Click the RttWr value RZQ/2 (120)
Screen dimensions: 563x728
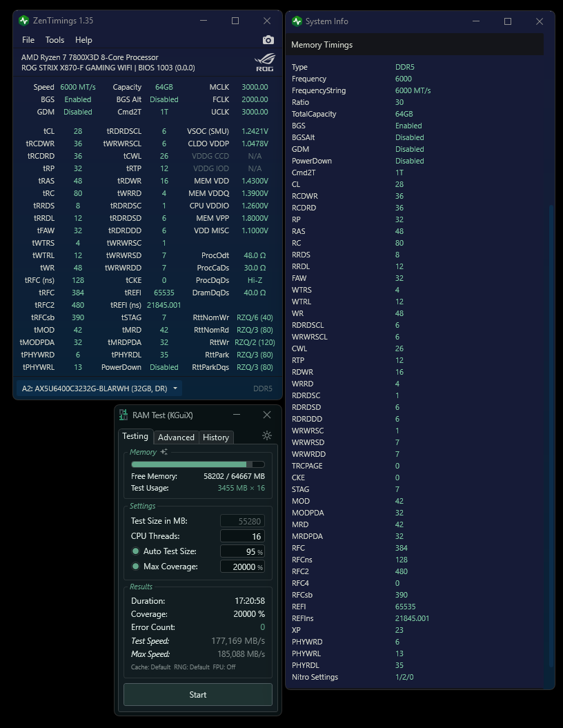(x=255, y=342)
